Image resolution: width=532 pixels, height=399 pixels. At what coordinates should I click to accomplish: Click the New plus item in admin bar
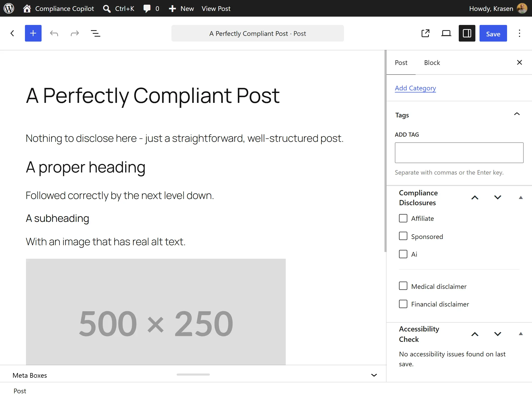click(181, 8)
